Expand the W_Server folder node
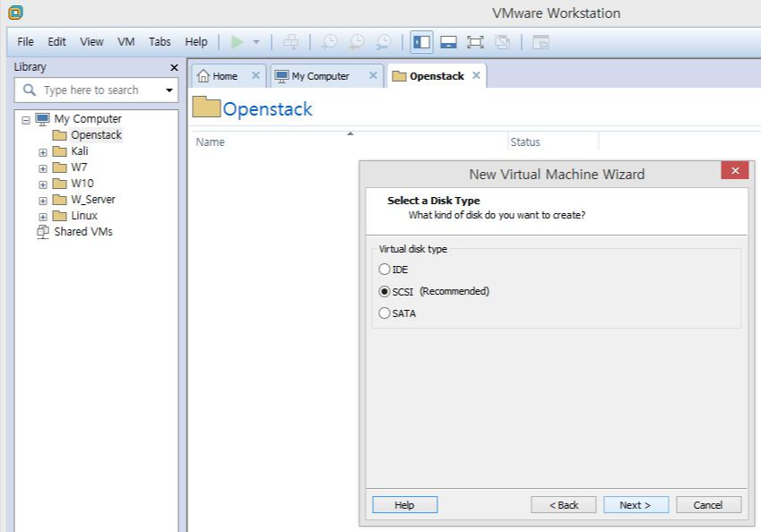The image size is (761, 532). [43, 201]
